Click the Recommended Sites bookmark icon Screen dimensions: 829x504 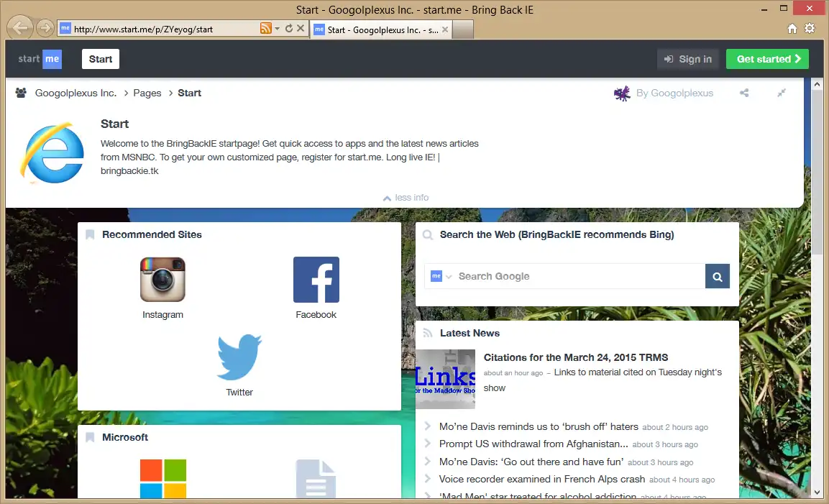pos(90,234)
